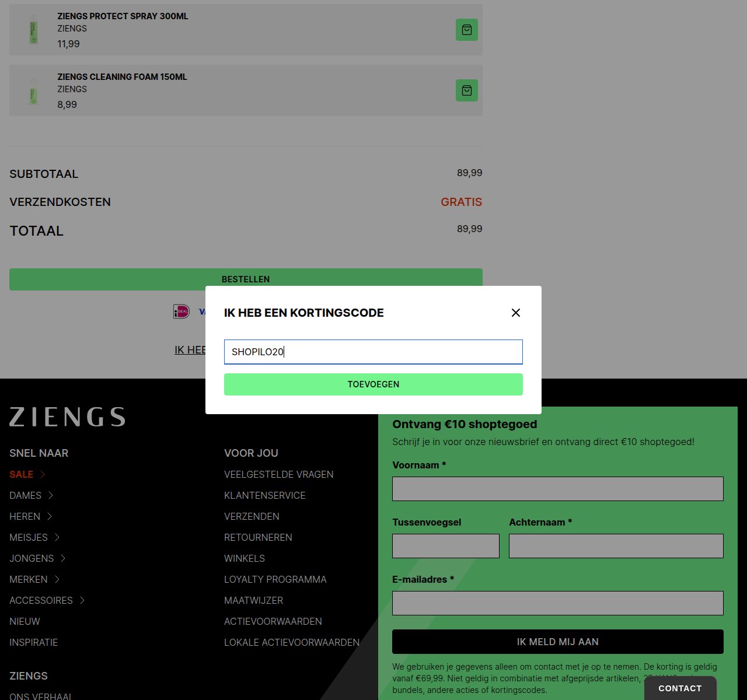Screen dimensions: 747x700
Task: Open the Dames footer link
Action: pyautogui.click(x=25, y=495)
